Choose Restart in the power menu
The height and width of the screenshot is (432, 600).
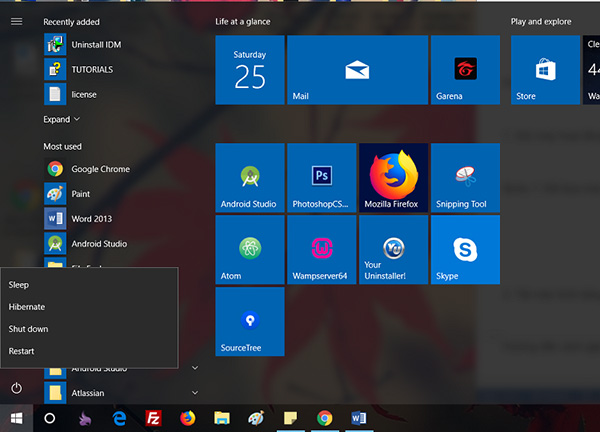point(22,351)
